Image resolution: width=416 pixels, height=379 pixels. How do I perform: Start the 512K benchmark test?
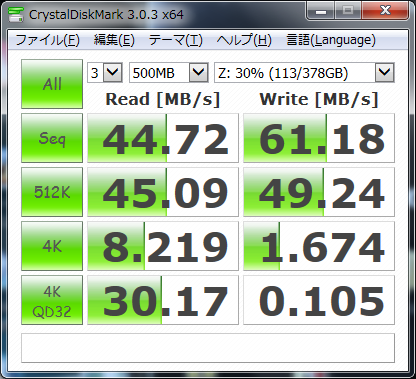[52, 192]
